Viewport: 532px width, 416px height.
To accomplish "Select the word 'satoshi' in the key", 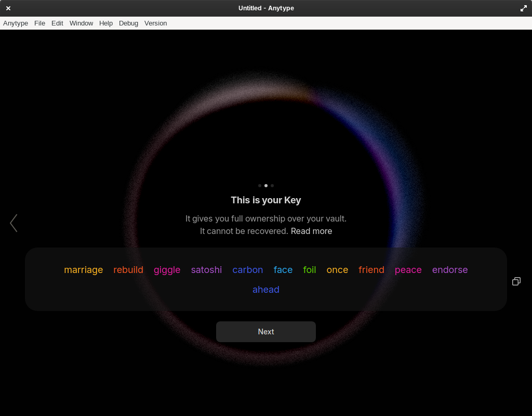I will click(206, 270).
